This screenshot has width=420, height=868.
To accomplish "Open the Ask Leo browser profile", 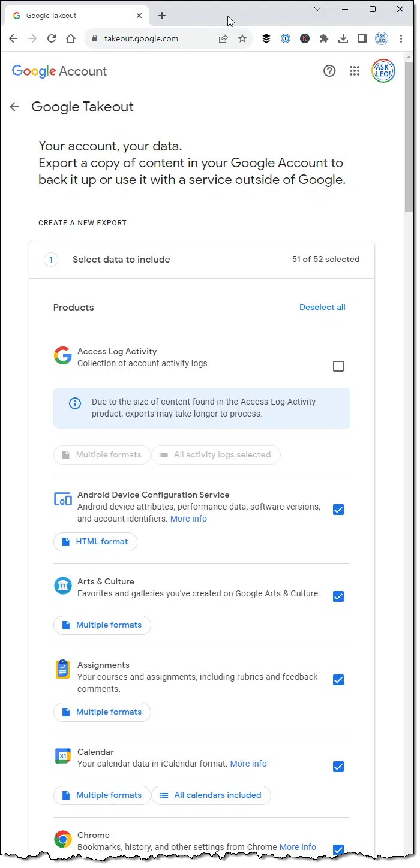I will pos(382,38).
